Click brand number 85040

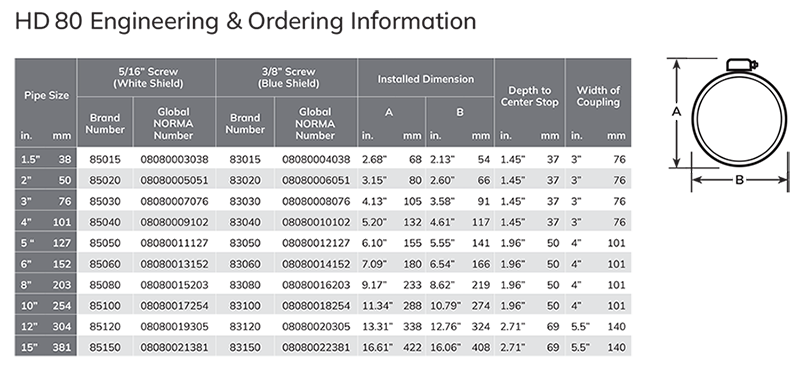point(105,222)
